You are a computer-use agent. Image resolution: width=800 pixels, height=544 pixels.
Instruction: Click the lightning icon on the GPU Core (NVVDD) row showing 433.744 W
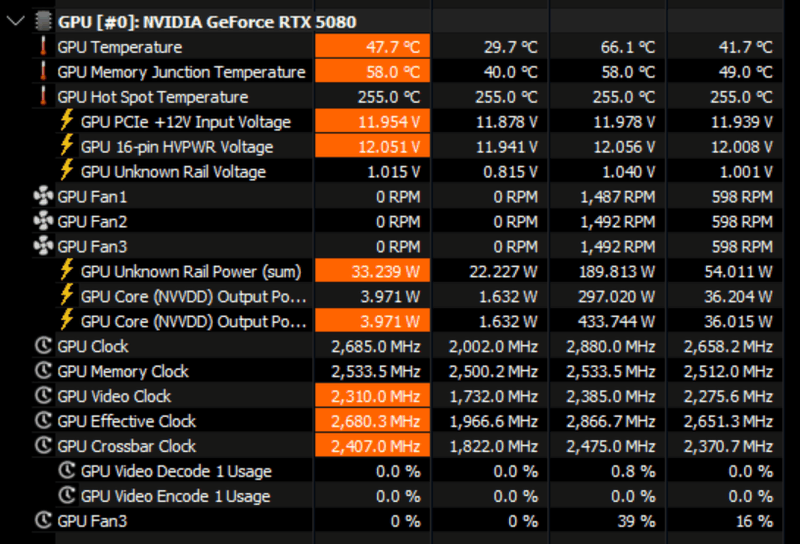(x=66, y=320)
